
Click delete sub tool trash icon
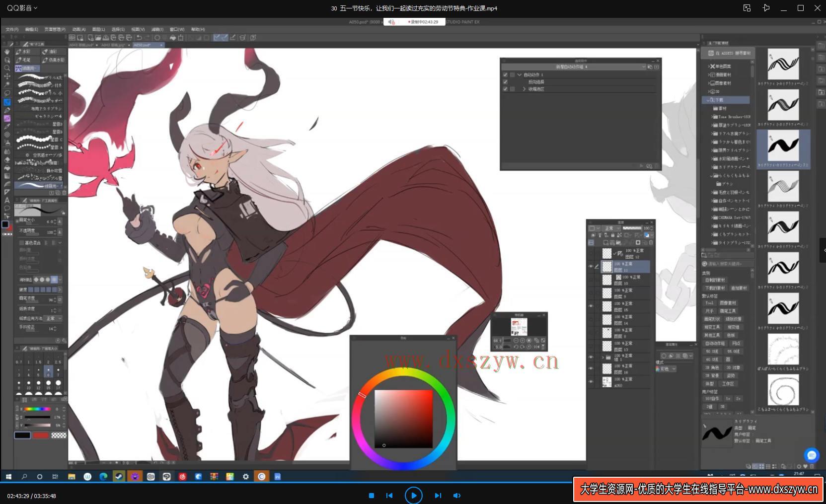click(64, 193)
